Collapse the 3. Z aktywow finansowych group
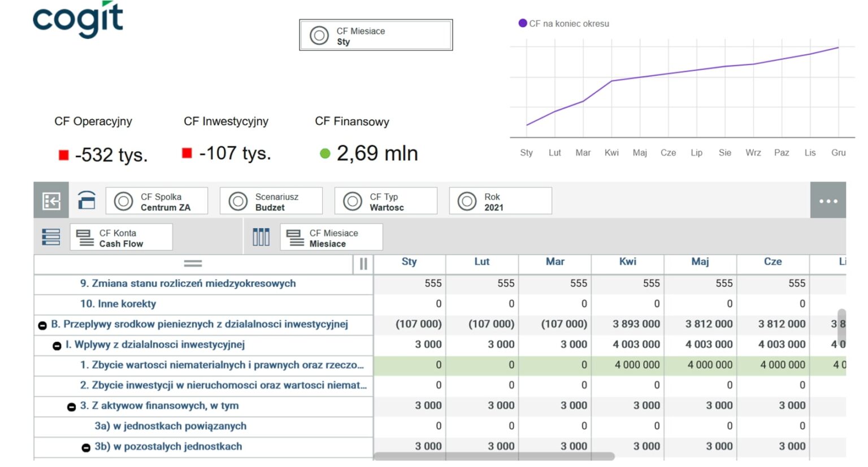This screenshot has width=868, height=467. pos(72,406)
